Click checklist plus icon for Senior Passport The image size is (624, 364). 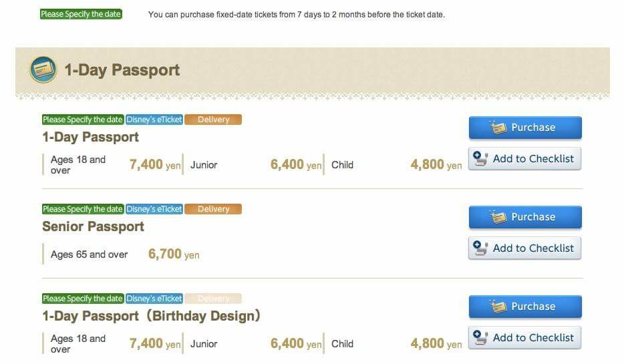click(480, 248)
